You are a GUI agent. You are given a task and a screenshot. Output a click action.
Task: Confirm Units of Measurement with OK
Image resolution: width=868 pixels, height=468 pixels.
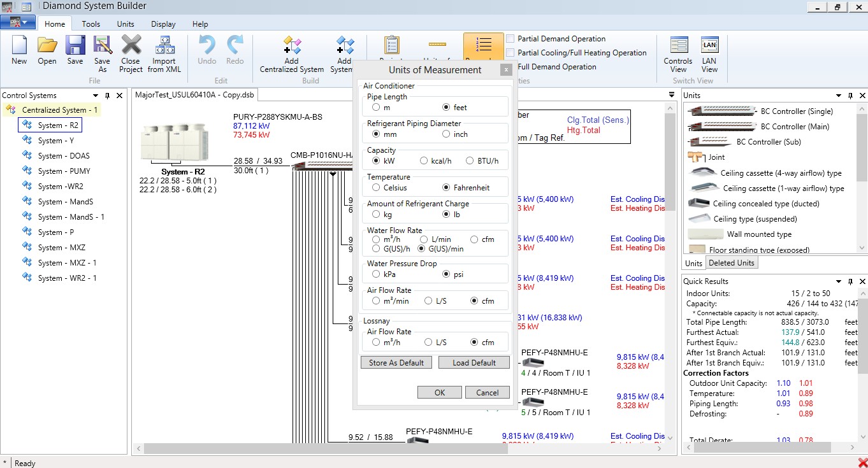440,392
